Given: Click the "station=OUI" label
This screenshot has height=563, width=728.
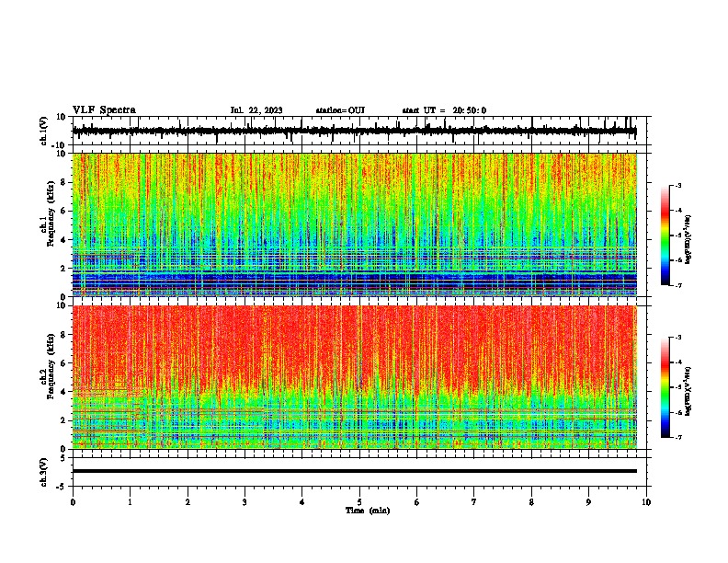Looking at the screenshot, I should pyautogui.click(x=340, y=110).
